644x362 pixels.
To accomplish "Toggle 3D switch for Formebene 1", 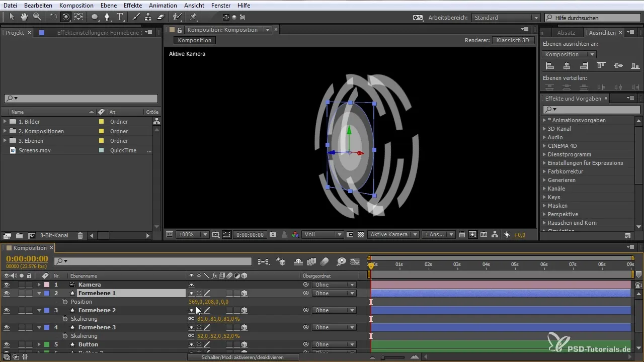I will [x=244, y=293].
